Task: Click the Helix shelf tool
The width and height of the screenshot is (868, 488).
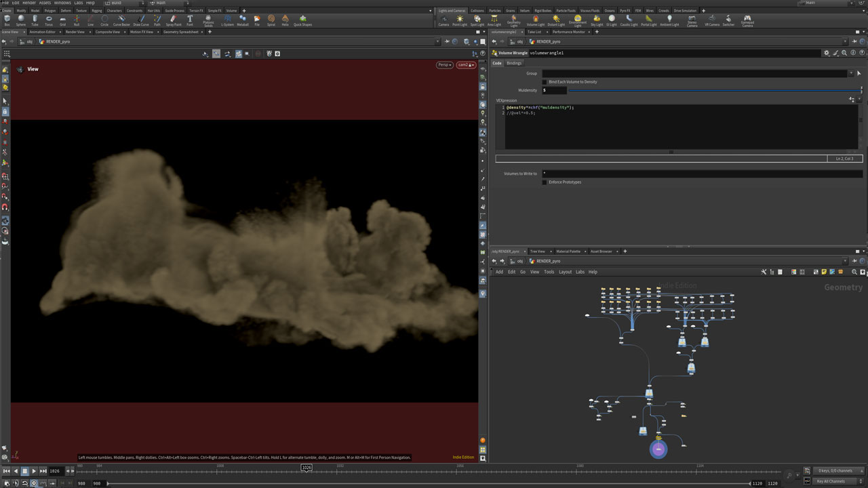Action: 285,20
